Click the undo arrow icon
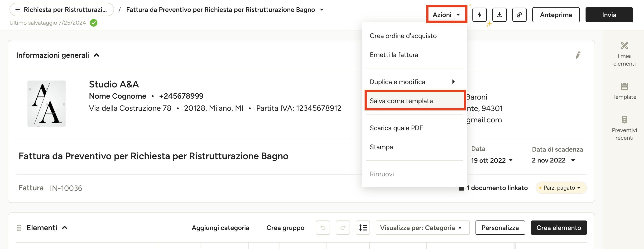The height and width of the screenshot is (249, 644). click(323, 228)
